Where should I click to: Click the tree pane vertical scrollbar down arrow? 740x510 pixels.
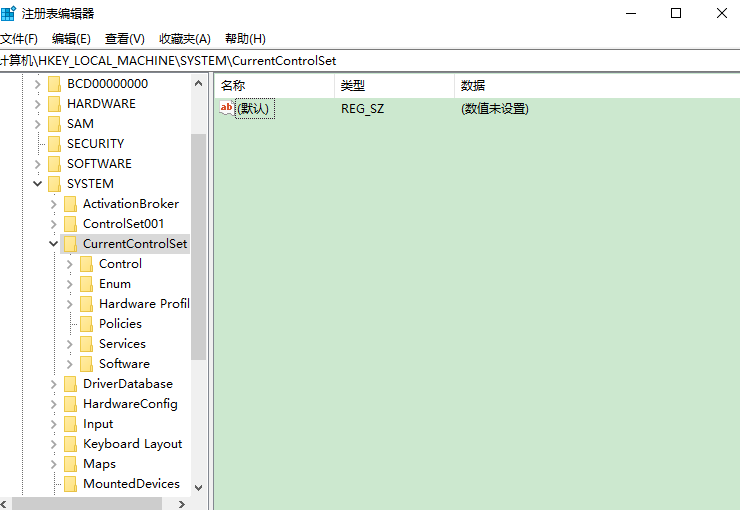click(x=198, y=487)
